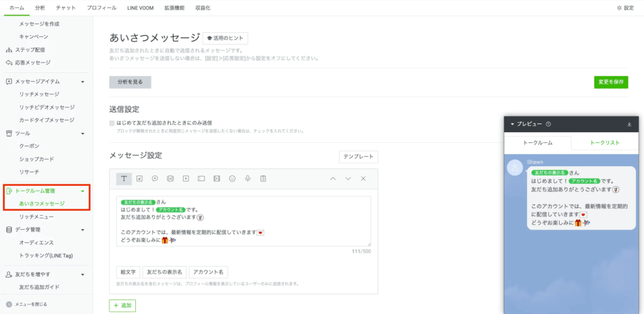Open the 分析 tab
644x314 pixels.
[40, 8]
